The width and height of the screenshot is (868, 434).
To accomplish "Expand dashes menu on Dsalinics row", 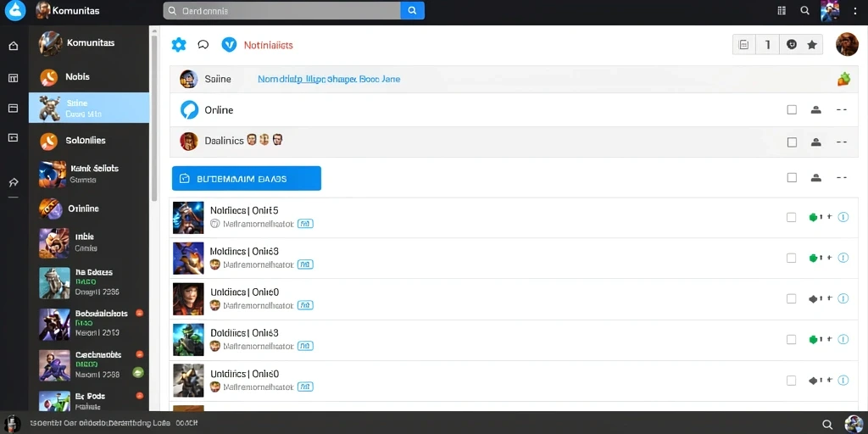I will coord(842,142).
